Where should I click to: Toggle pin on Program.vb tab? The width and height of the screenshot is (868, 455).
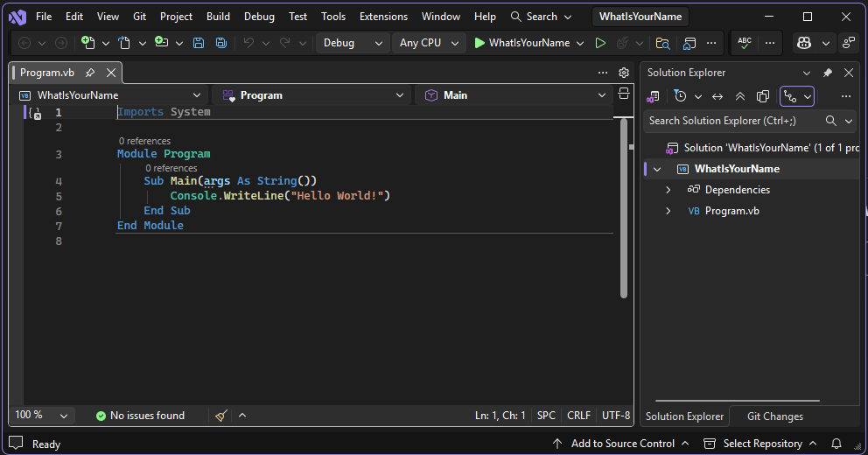tap(90, 73)
